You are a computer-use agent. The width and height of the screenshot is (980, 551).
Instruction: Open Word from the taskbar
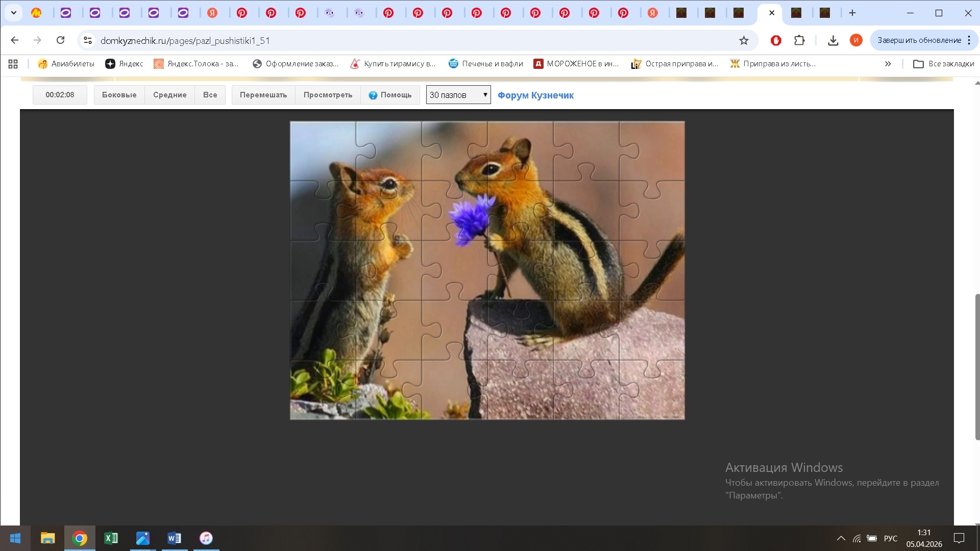point(174,538)
